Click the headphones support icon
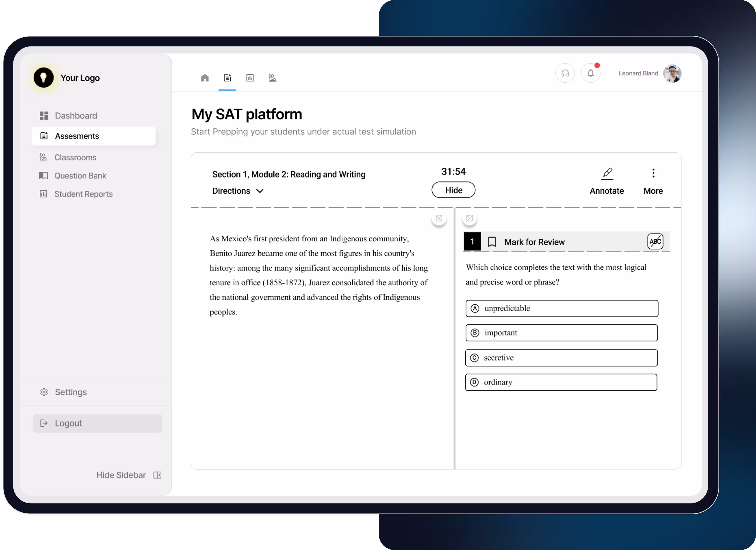The image size is (756, 550). click(565, 73)
